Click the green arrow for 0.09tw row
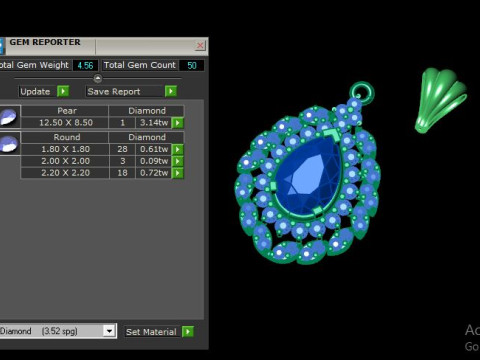 [178, 161]
